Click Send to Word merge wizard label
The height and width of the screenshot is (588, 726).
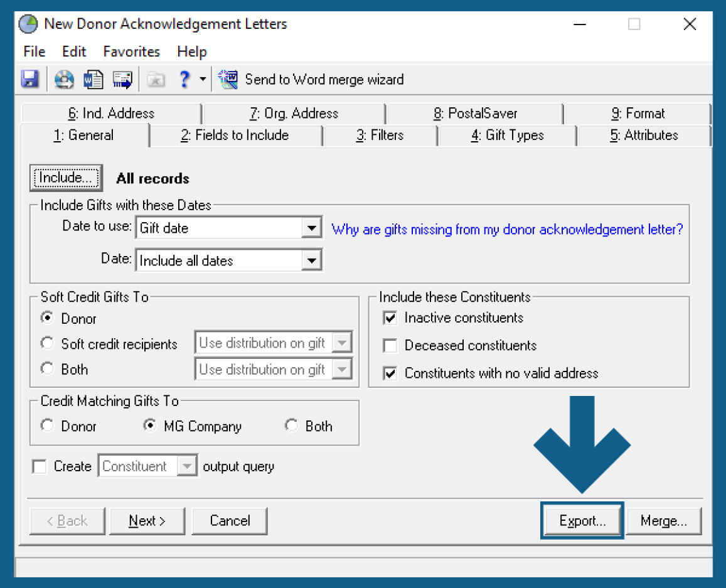tap(324, 80)
